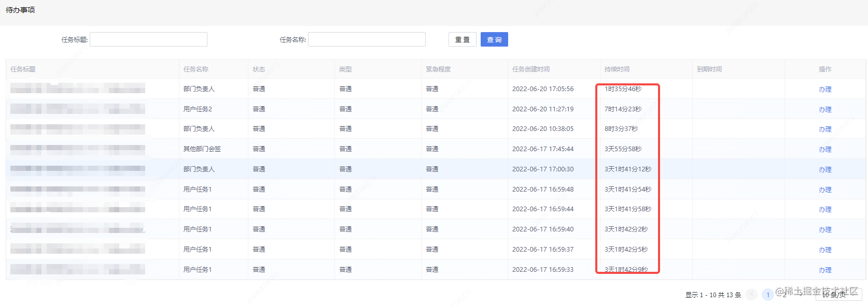Open 办理 for the 2022-06-20 17:05:56 task
The width and height of the screenshot is (868, 306).
click(825, 89)
